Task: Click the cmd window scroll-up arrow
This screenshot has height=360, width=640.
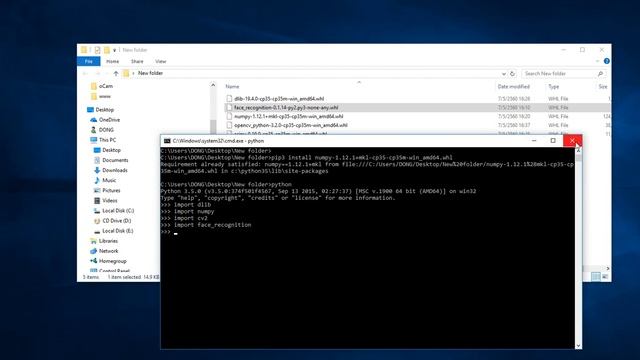Action: [x=578, y=151]
